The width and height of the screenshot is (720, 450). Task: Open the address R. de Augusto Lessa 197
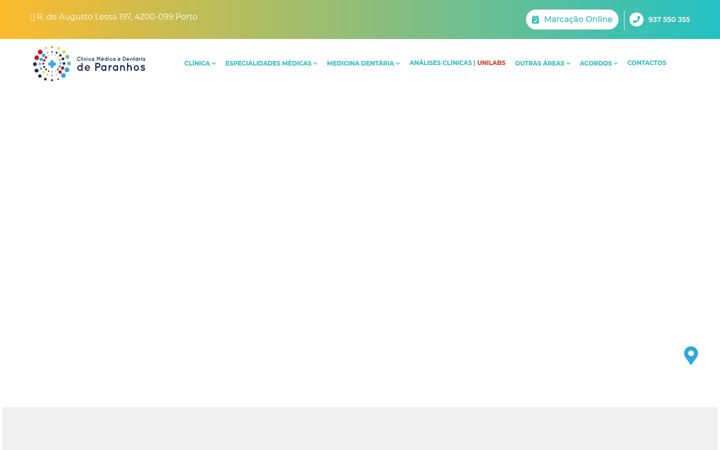[117, 17]
